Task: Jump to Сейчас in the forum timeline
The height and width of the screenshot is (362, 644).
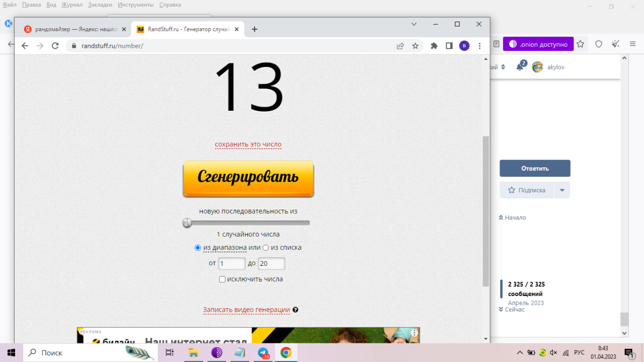Action: tap(512, 310)
